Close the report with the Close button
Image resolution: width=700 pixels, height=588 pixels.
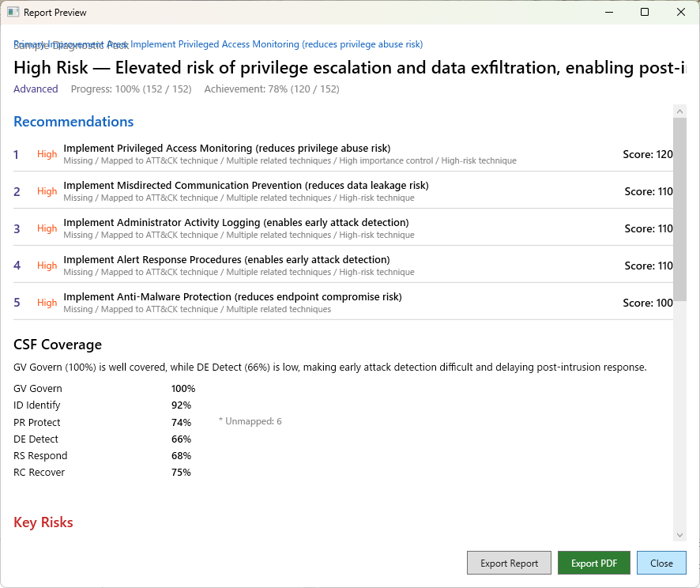click(x=661, y=563)
